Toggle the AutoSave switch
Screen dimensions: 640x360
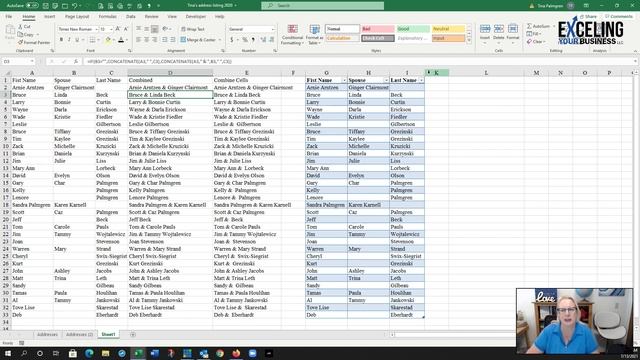pyautogui.click(x=32, y=6)
